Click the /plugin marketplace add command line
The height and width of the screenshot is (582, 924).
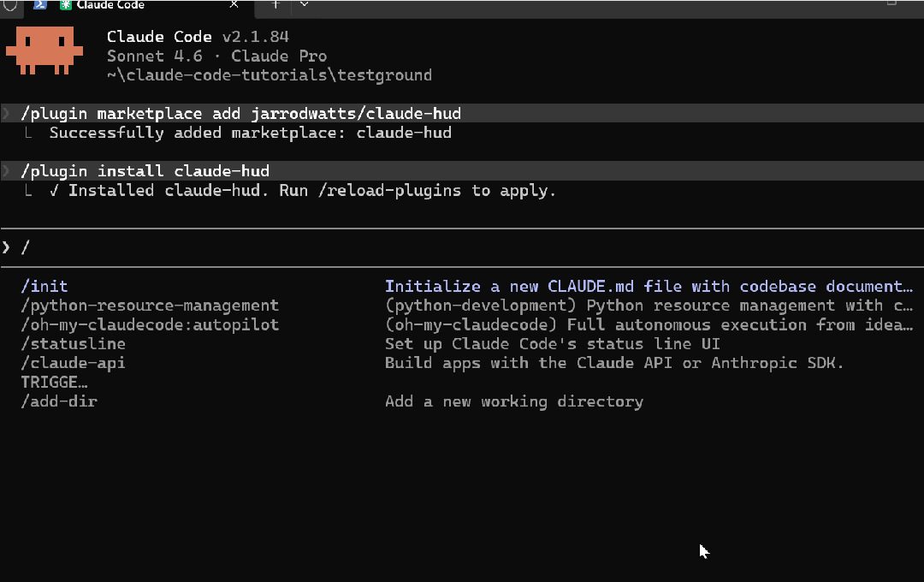(241, 114)
